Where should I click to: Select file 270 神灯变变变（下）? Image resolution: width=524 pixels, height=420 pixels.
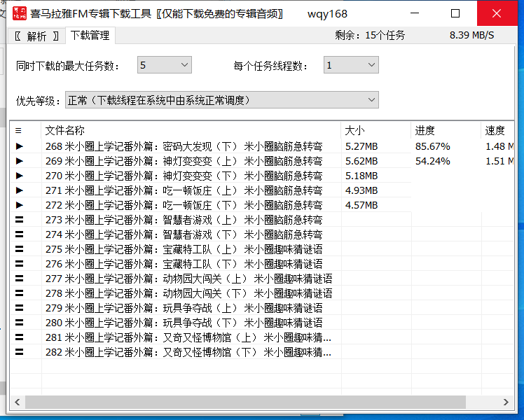[184, 176]
